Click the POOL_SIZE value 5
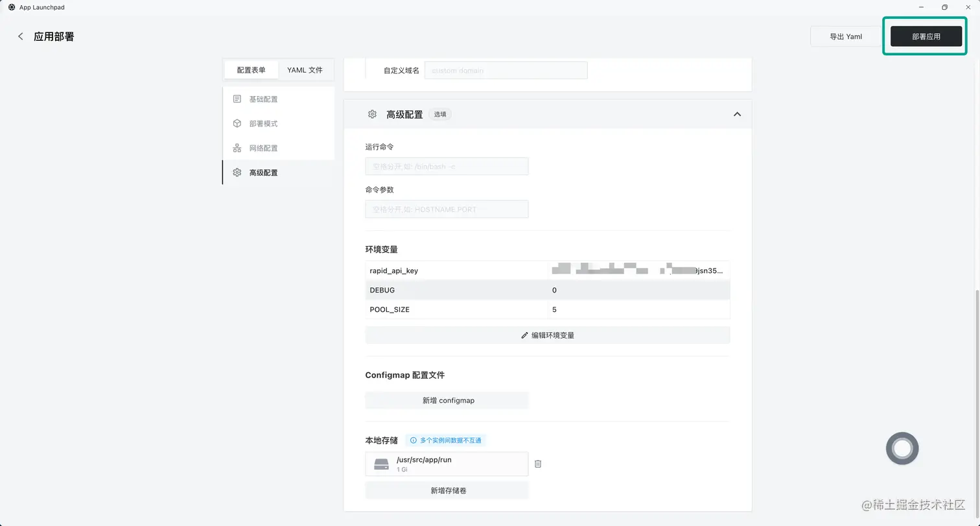This screenshot has width=980, height=526. point(555,309)
